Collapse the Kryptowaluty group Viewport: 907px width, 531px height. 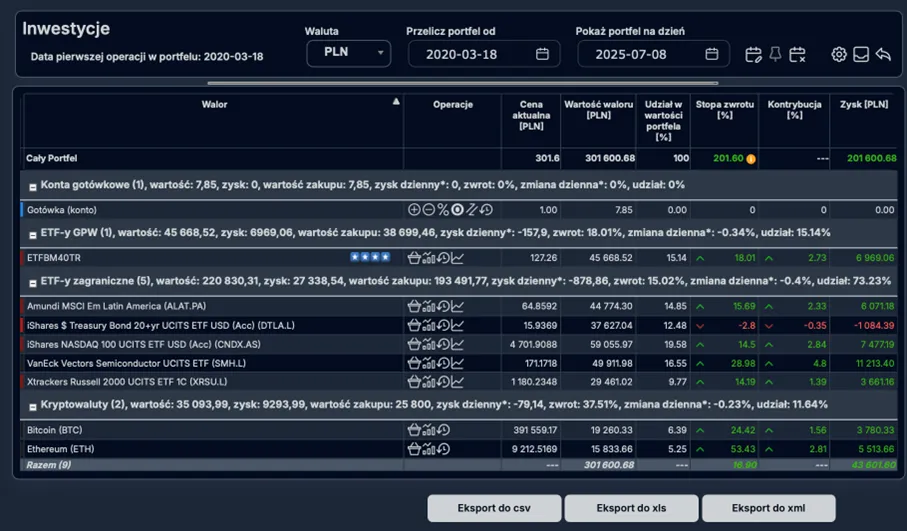coord(33,407)
